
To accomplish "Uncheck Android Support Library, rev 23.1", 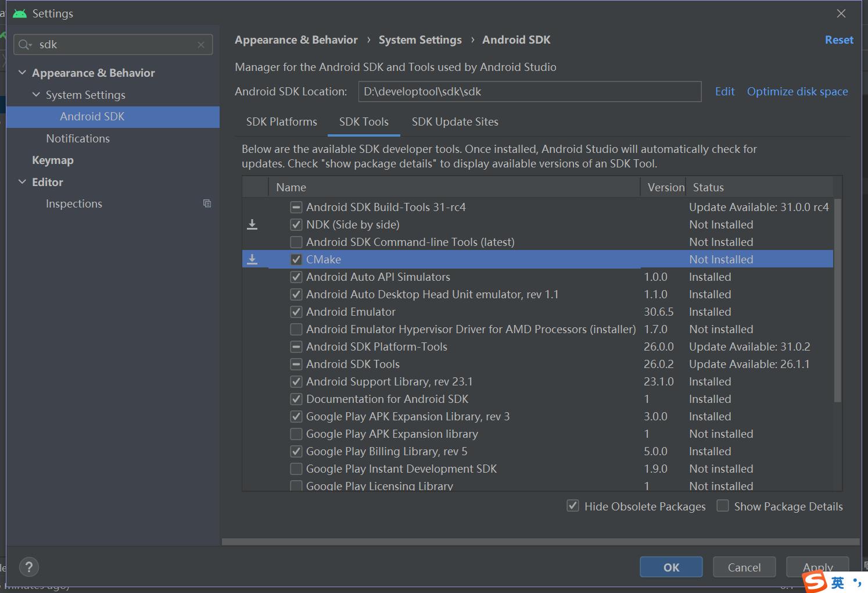I will (296, 381).
